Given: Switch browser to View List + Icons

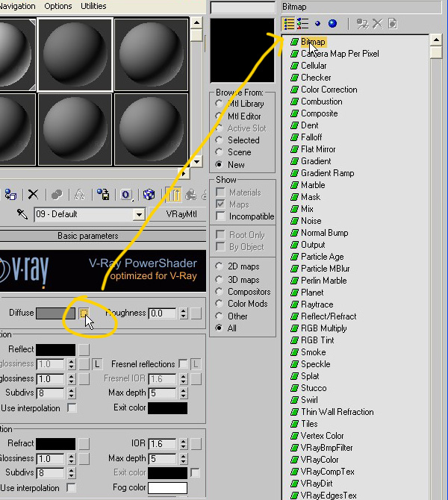Looking at the screenshot, I should pos(303,24).
